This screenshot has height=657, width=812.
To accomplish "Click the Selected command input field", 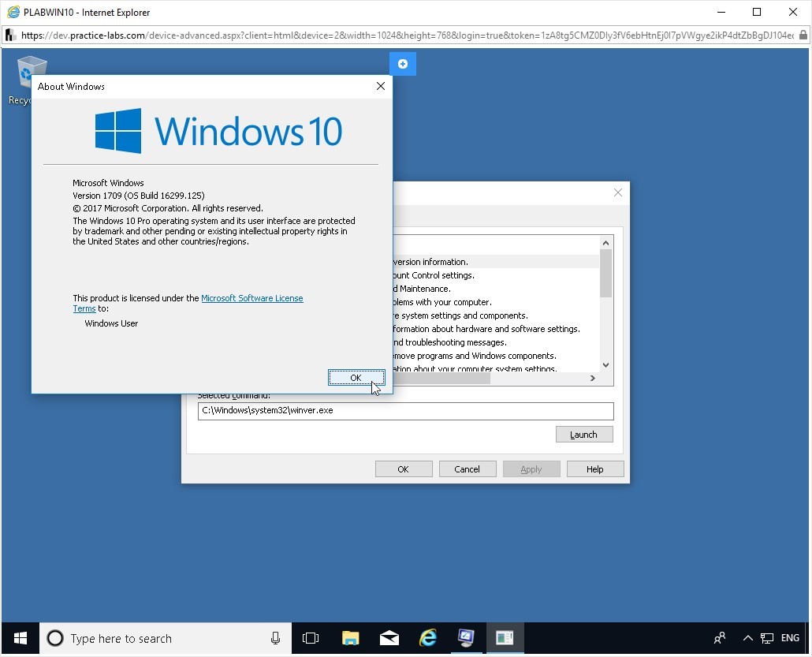I will pos(405,411).
